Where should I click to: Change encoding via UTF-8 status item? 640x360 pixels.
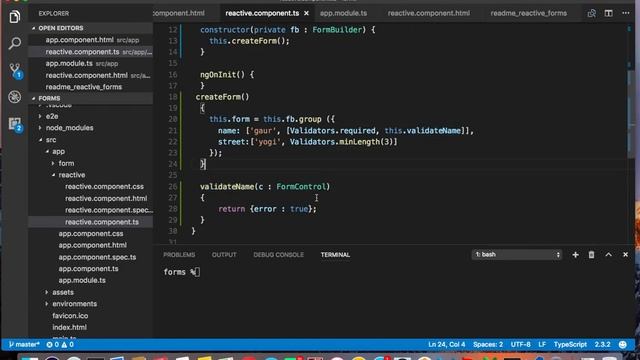[520, 345]
